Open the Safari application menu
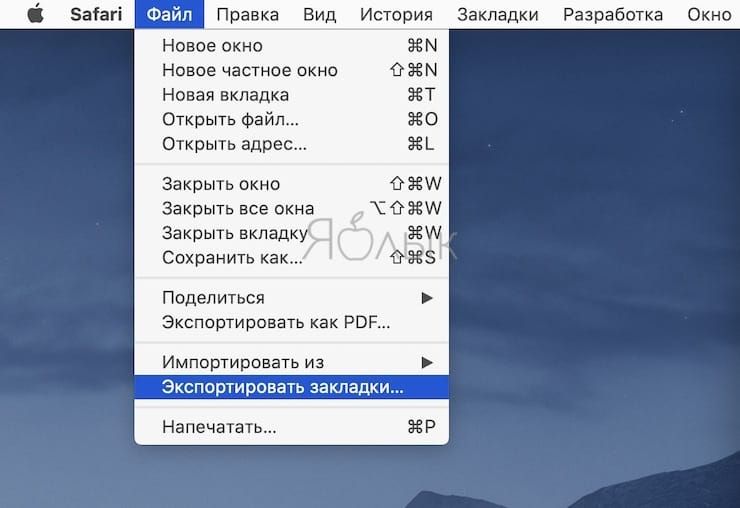 click(96, 14)
